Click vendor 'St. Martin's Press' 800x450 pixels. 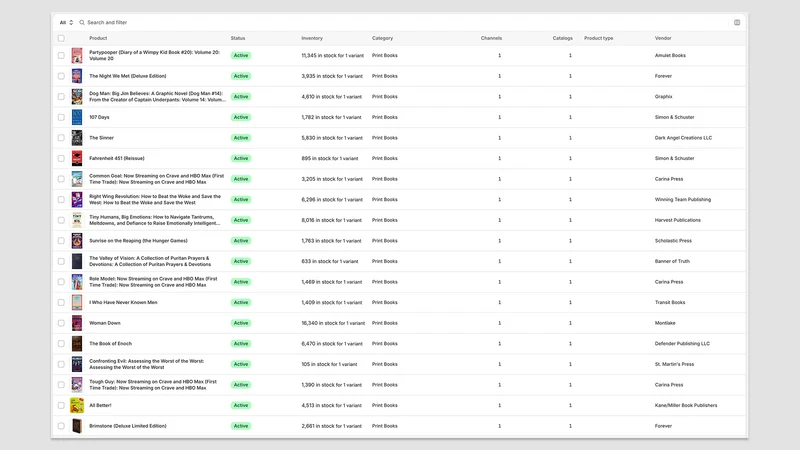pos(674,364)
